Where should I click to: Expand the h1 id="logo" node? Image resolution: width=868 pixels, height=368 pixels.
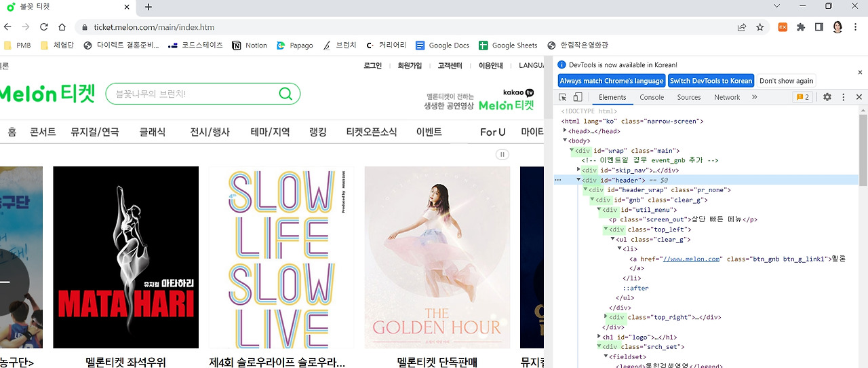coord(599,336)
